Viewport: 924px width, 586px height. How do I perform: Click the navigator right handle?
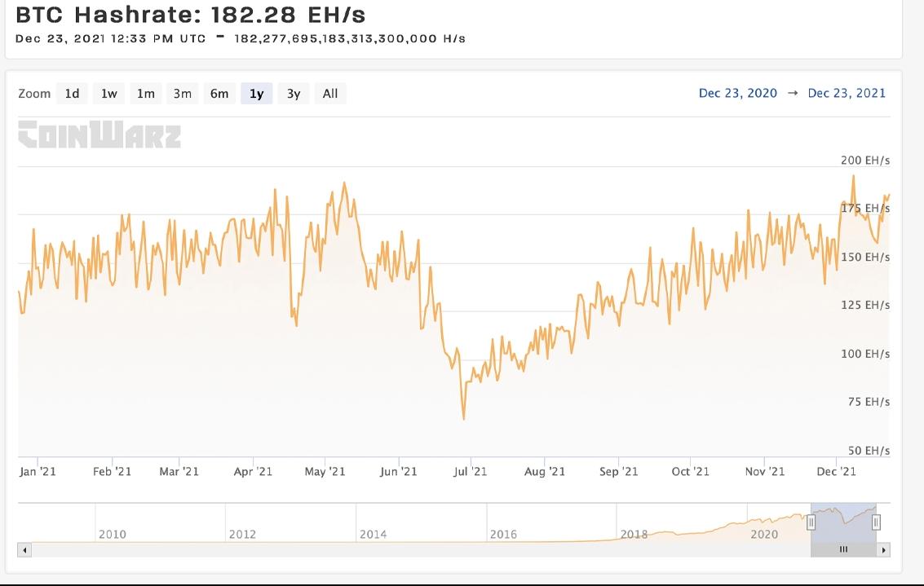coord(876,522)
